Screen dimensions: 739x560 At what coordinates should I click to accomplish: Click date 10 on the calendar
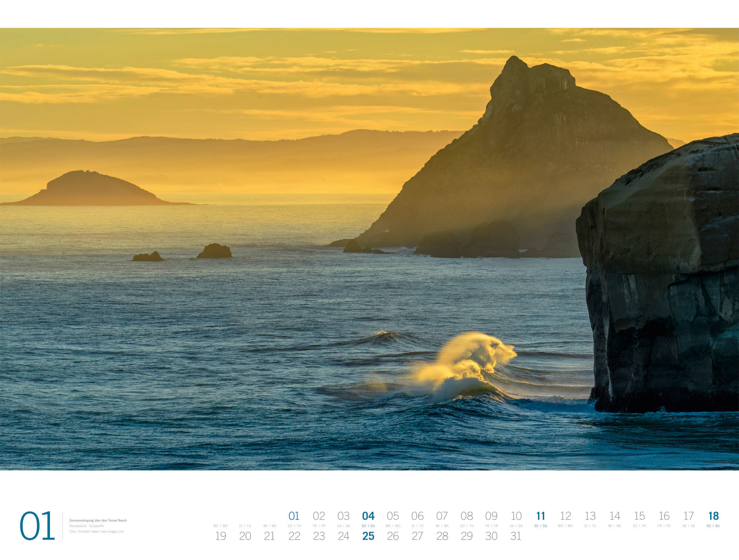[x=516, y=516]
